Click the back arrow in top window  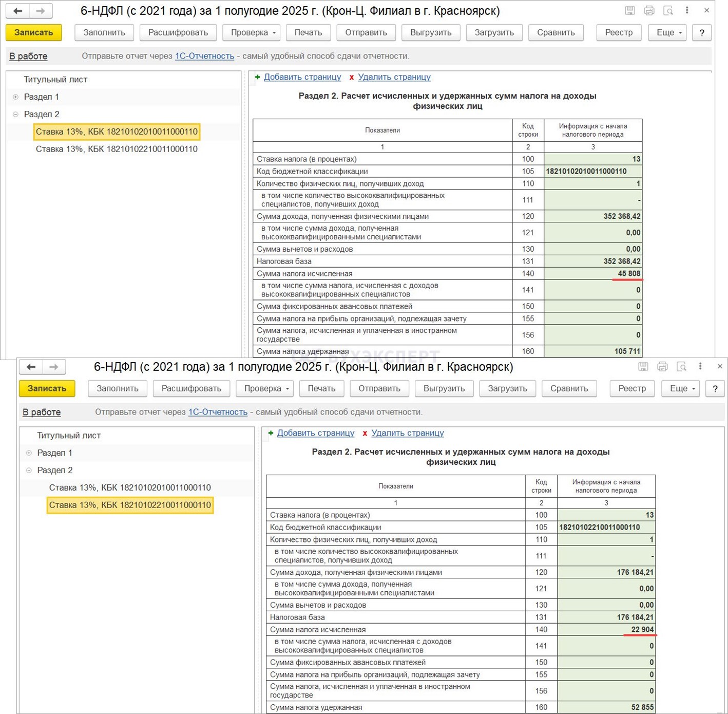click(x=18, y=11)
